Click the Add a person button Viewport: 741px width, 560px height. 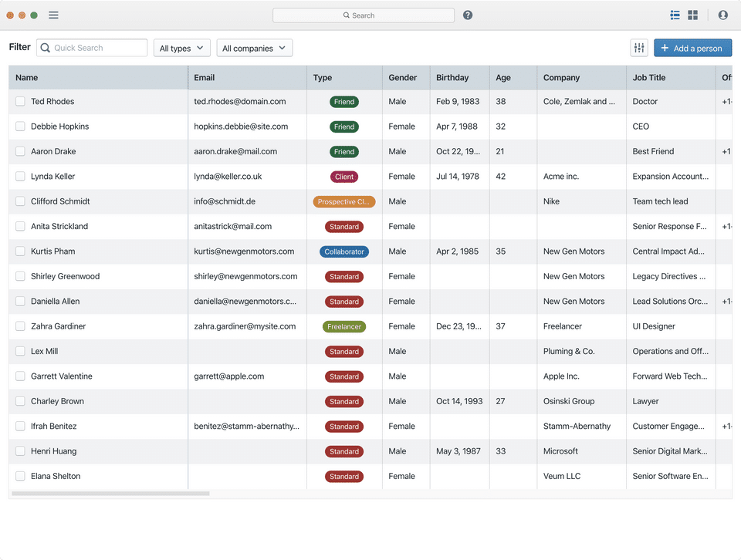tap(693, 48)
